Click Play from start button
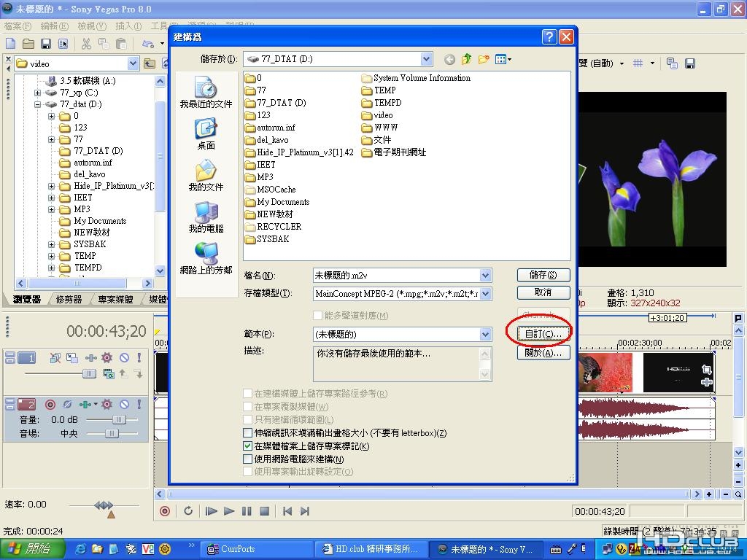Image resolution: width=747 pixels, height=560 pixels. tap(211, 511)
